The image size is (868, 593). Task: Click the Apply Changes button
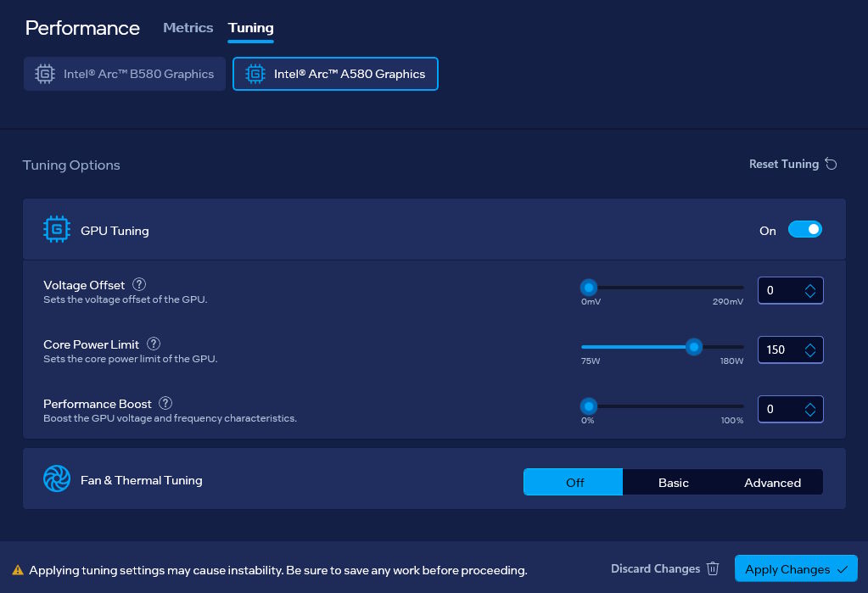(796, 568)
